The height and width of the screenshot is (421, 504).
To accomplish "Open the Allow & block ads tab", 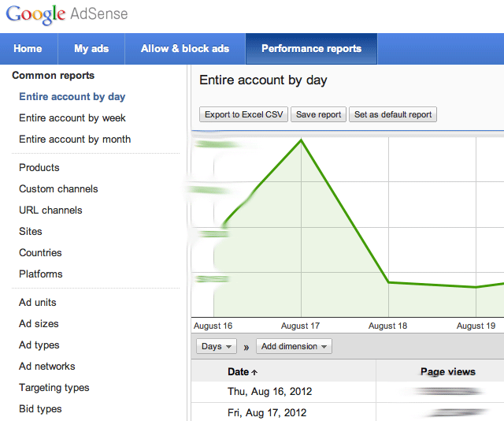I will tap(185, 49).
